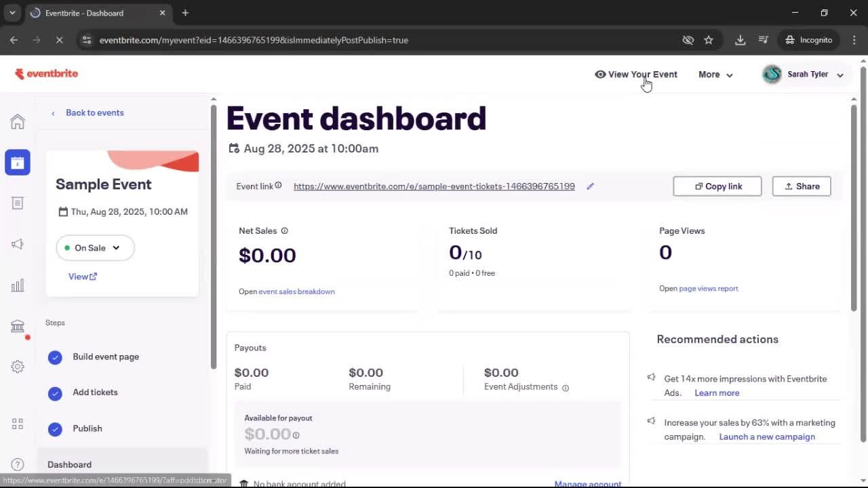Click the Publish step checkmark icon

(55, 429)
